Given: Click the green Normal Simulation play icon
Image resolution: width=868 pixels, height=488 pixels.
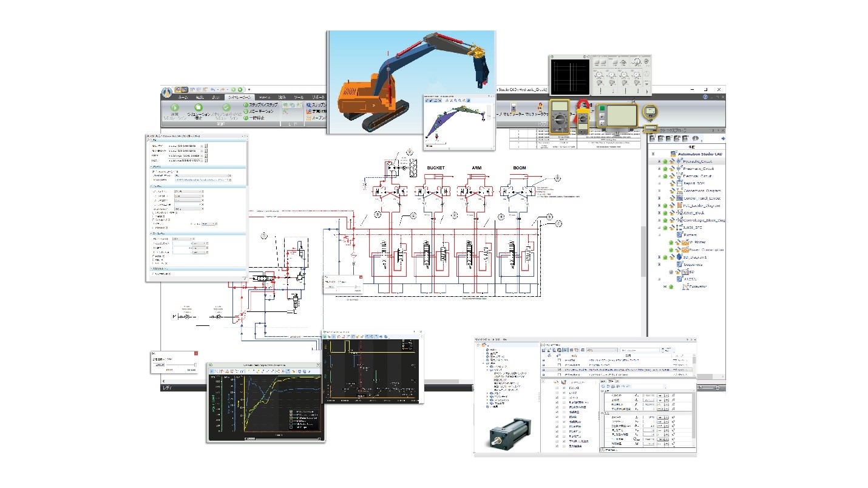Looking at the screenshot, I should (x=174, y=107).
